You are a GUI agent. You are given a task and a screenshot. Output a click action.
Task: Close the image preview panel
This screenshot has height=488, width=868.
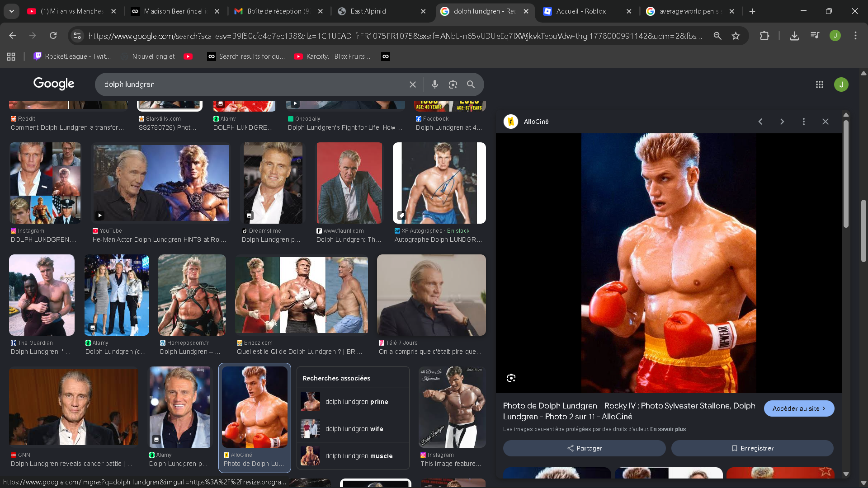click(826, 122)
